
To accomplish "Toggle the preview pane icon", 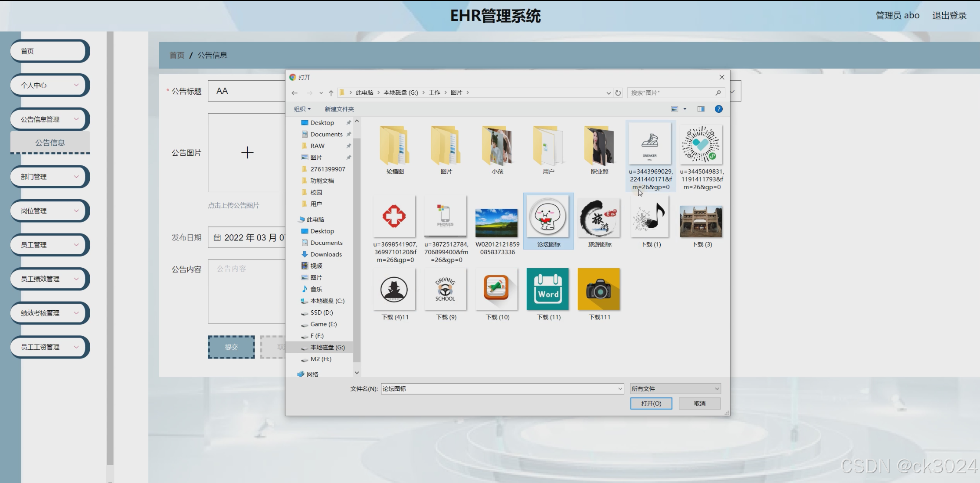I will click(x=701, y=109).
